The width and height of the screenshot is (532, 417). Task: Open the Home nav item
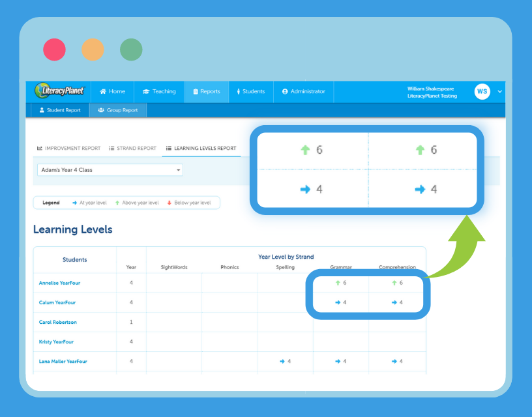click(x=112, y=92)
